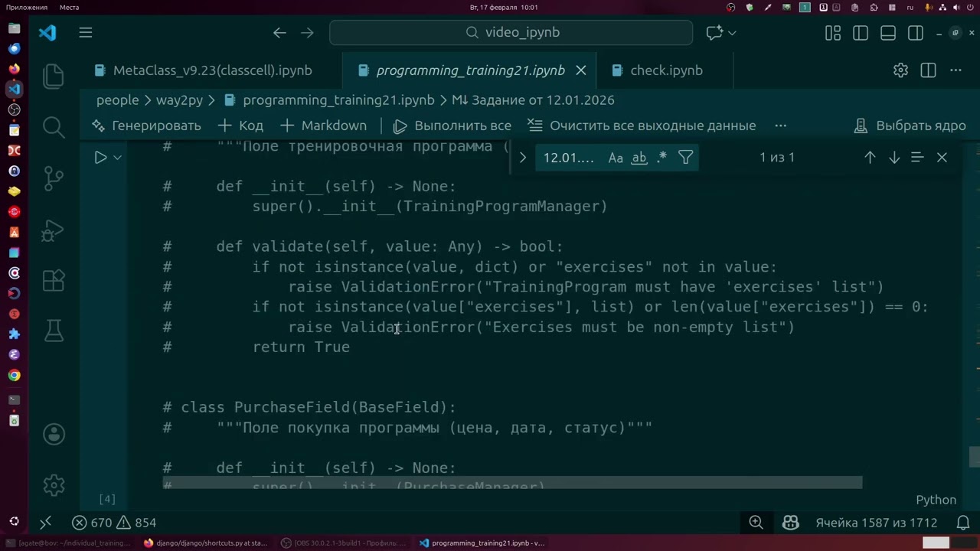Go back with the left arrow
This screenshot has width=980, height=551.
279,32
